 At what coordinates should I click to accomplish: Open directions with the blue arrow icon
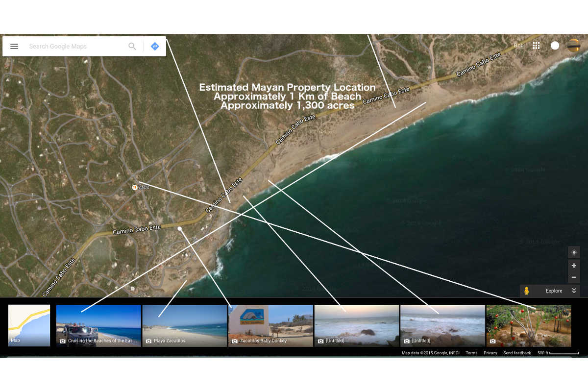[155, 47]
